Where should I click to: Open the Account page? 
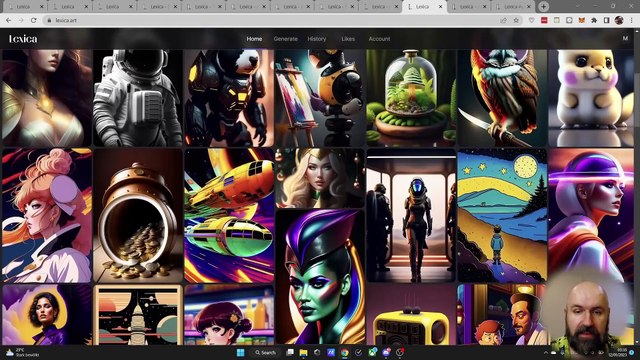coord(379,39)
